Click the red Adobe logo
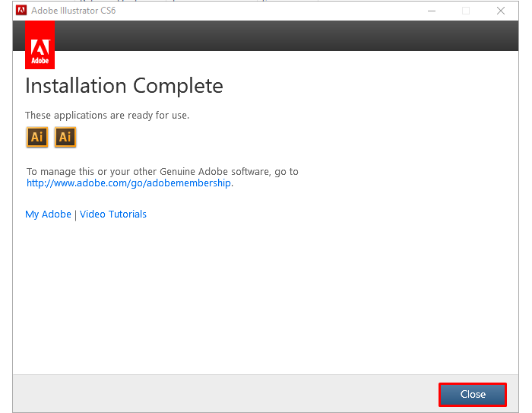Viewport: 532px width, 413px height. coord(40,45)
